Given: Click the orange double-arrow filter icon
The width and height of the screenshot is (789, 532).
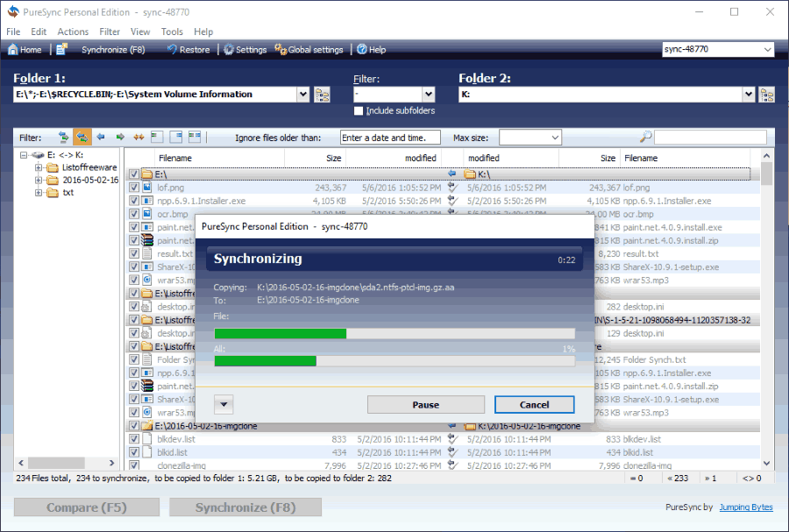Looking at the screenshot, I should [x=139, y=137].
